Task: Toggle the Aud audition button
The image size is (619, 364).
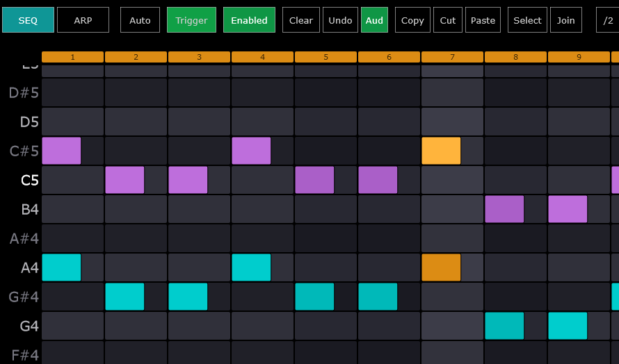Action: [374, 20]
